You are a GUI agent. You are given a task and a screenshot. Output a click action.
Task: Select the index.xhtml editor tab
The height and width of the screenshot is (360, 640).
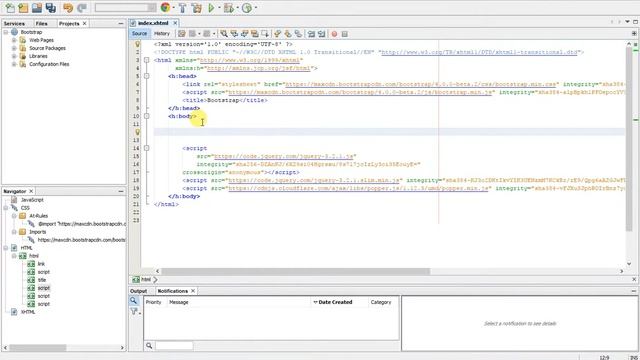click(153, 23)
